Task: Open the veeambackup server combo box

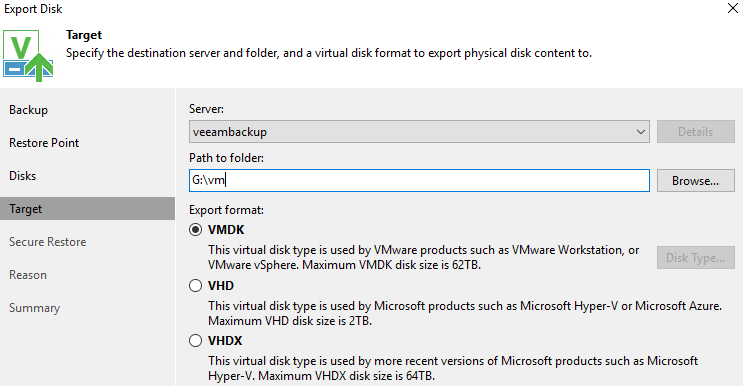Action: [419, 132]
